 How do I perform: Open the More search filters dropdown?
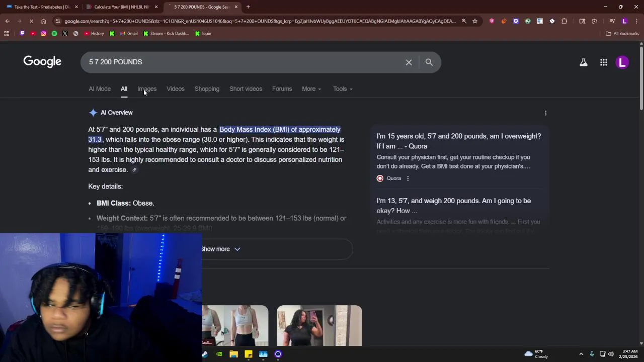[x=311, y=89]
